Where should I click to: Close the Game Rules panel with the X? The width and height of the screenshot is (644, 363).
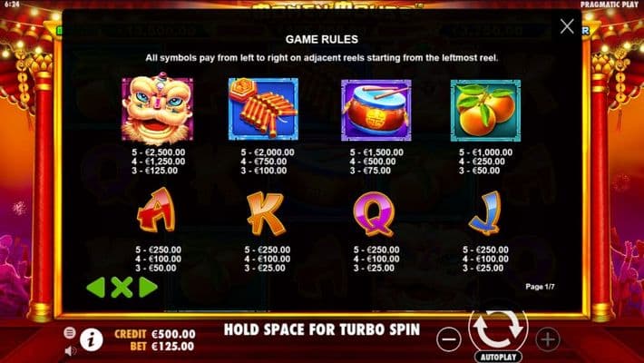tap(567, 26)
